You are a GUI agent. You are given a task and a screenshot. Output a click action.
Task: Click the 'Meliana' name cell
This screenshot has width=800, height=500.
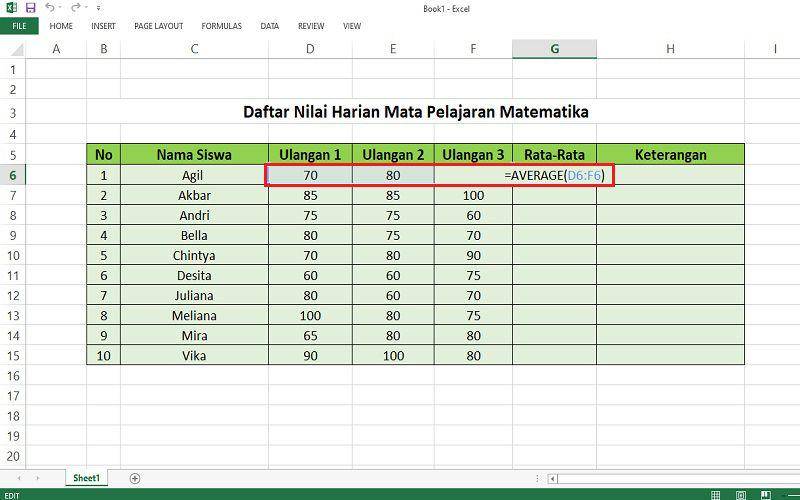click(194, 315)
